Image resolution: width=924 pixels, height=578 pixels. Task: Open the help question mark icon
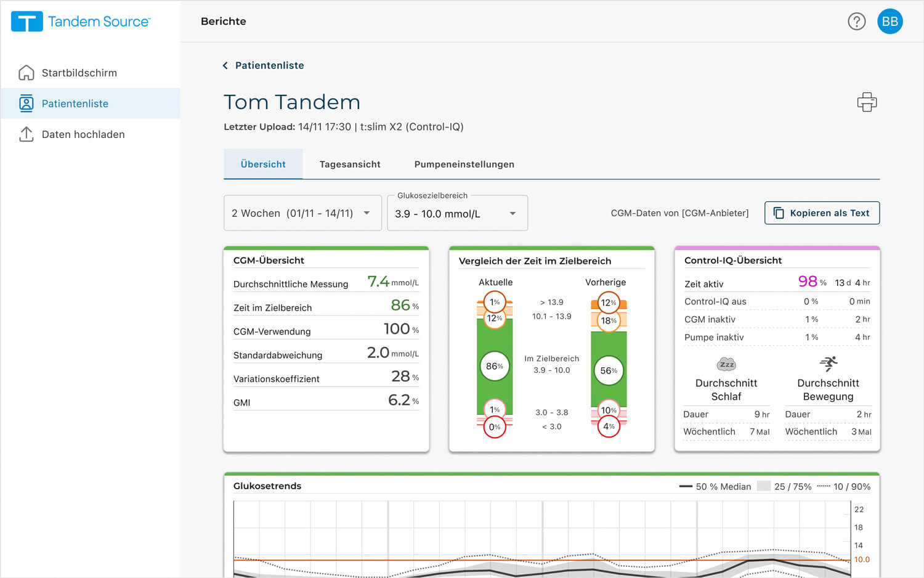tap(857, 22)
